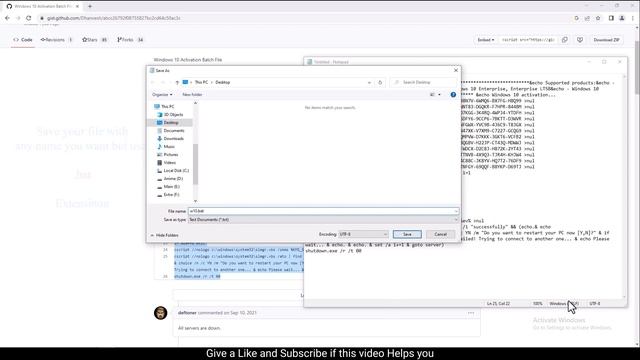Open the comment three-dot options menu

pos(471,313)
